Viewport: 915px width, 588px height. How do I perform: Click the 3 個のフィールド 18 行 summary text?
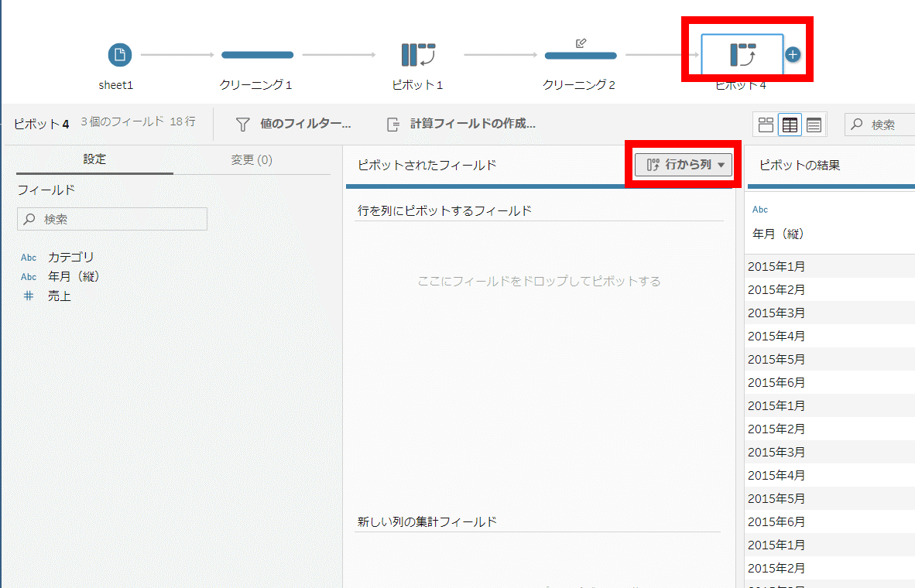pyautogui.click(x=138, y=121)
